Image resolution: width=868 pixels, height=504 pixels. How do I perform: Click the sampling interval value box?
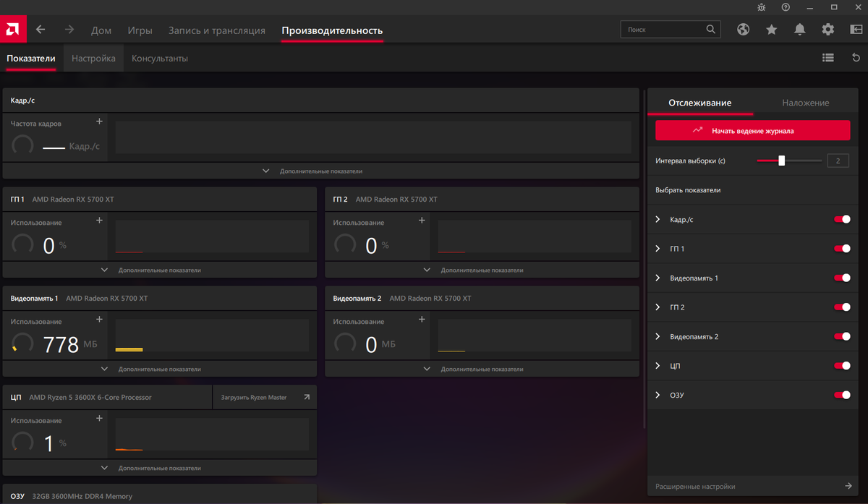(838, 161)
